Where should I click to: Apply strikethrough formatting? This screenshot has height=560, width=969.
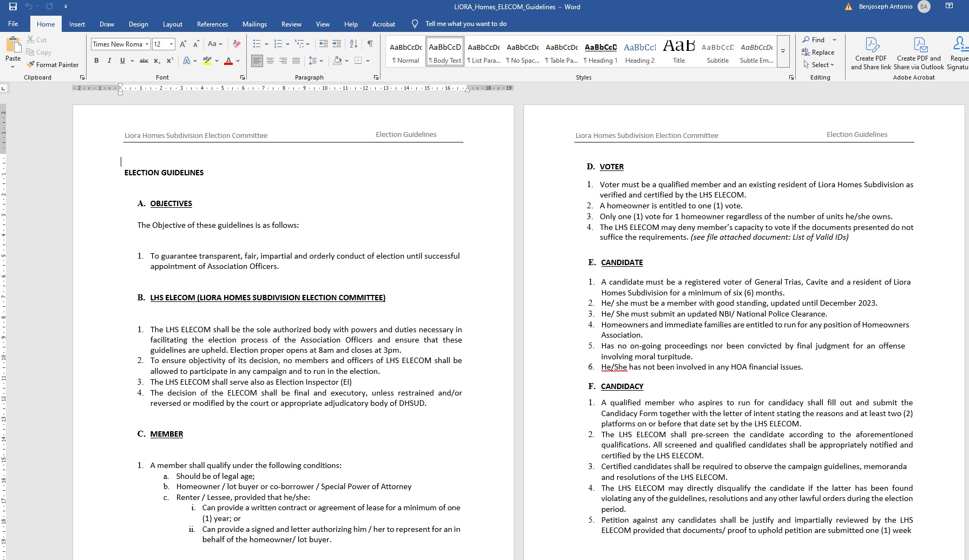(x=144, y=61)
